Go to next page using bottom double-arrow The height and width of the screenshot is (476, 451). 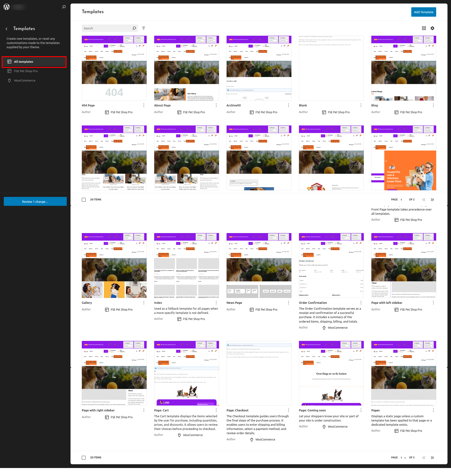coord(432,457)
